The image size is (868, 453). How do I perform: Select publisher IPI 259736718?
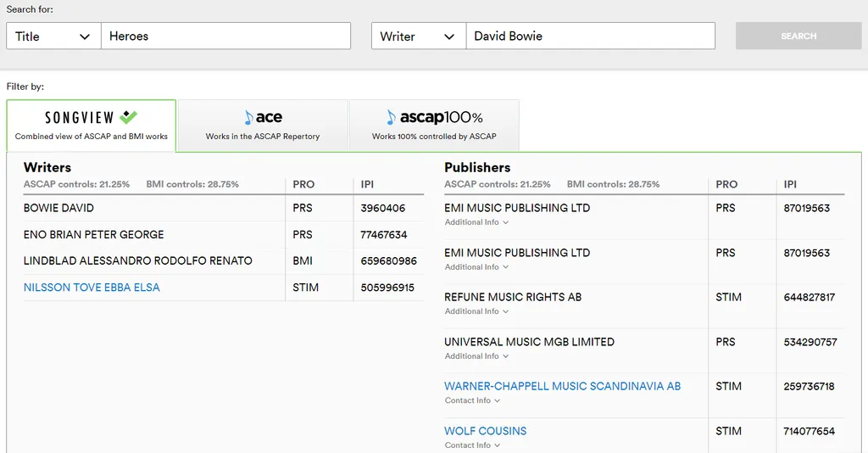pos(809,387)
